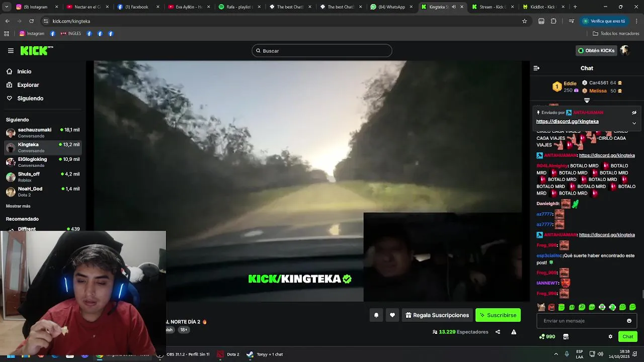Open the Obtén KICKs button
The image size is (644, 362).
tap(596, 51)
